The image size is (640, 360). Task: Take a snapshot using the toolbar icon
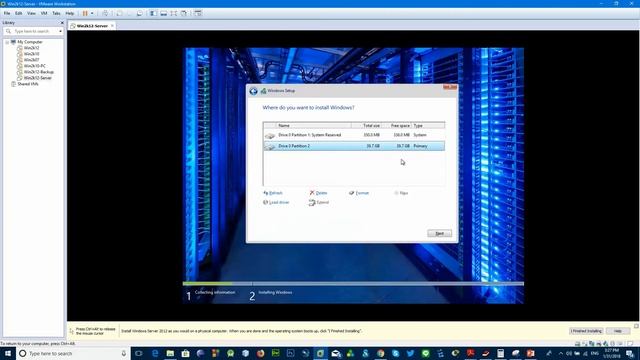119,13
